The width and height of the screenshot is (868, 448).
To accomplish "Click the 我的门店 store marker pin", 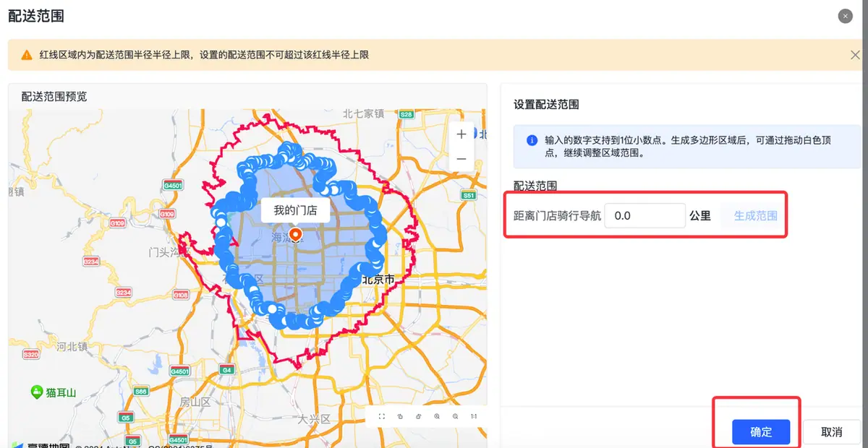I will (295, 236).
